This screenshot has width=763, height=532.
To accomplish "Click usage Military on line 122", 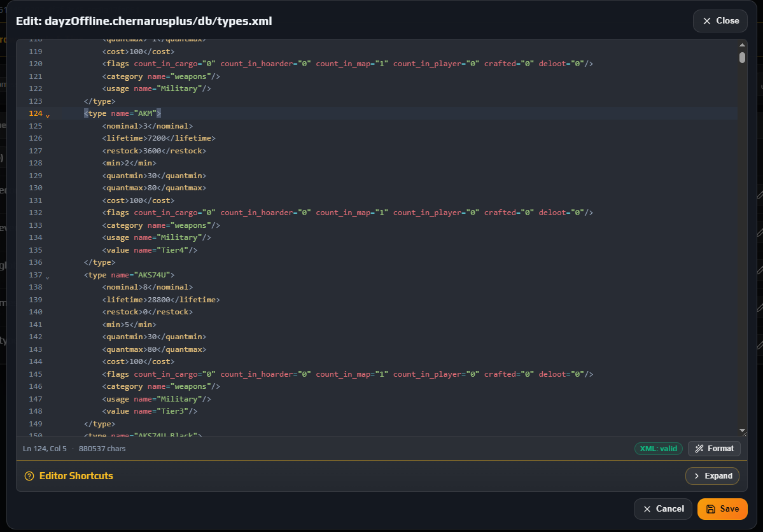I will coord(157,88).
